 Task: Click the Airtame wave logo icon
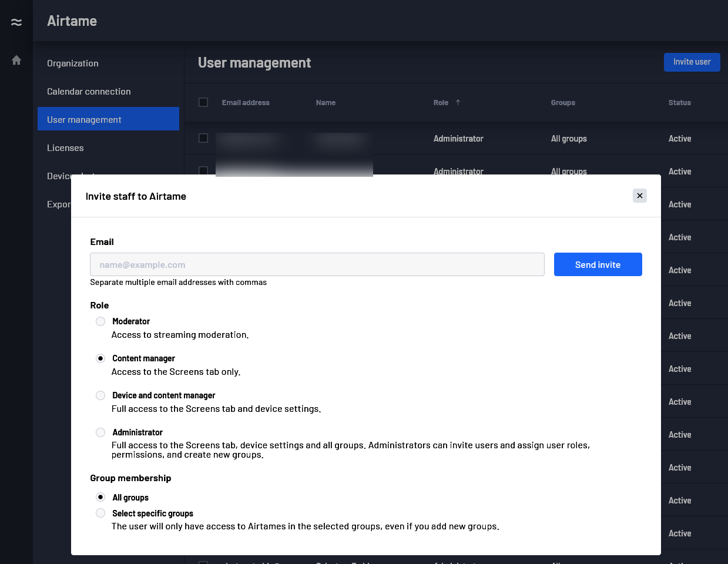click(x=16, y=22)
